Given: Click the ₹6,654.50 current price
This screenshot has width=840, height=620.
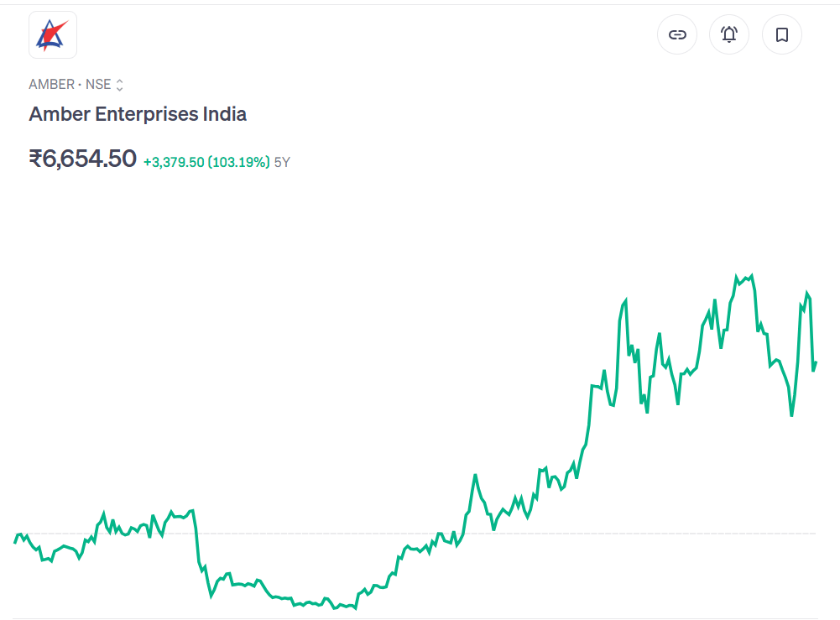Looking at the screenshot, I should coord(82,159).
